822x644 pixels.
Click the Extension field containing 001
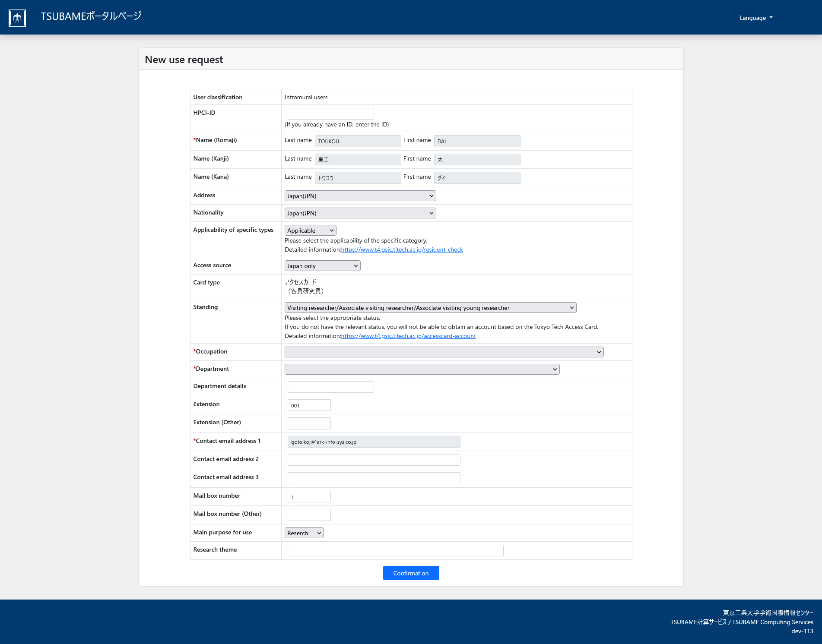pos(309,405)
